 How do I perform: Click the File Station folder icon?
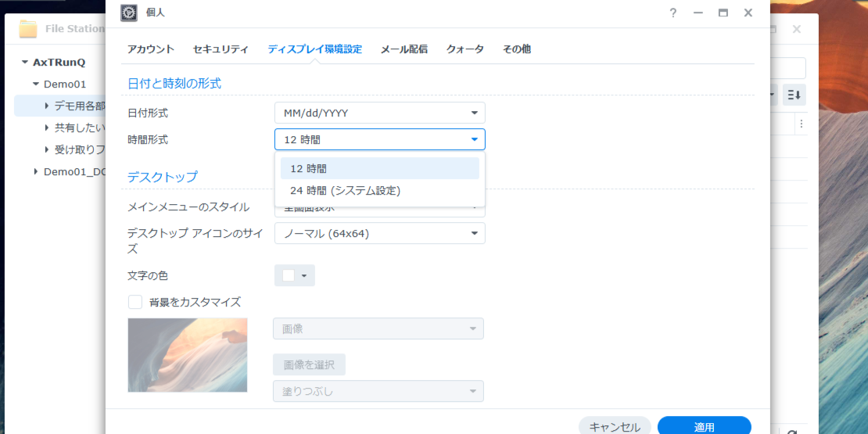28,29
